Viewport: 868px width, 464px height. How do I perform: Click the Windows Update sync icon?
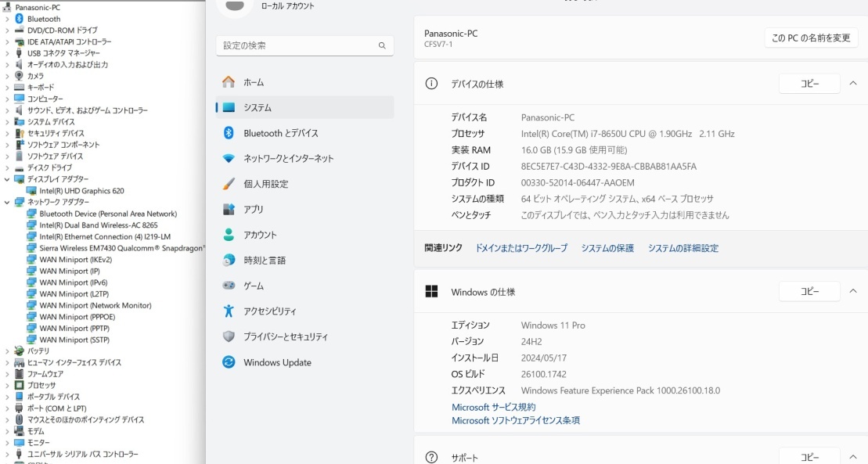tap(229, 362)
